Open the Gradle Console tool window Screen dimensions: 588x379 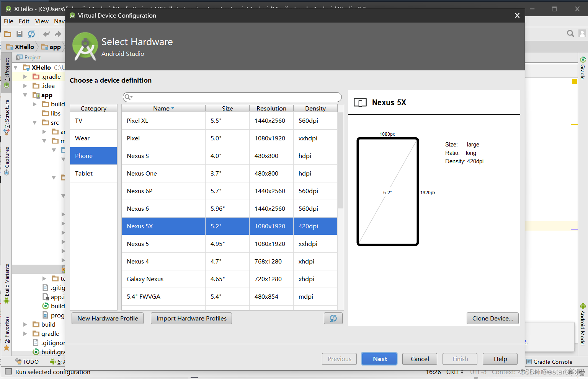549,361
